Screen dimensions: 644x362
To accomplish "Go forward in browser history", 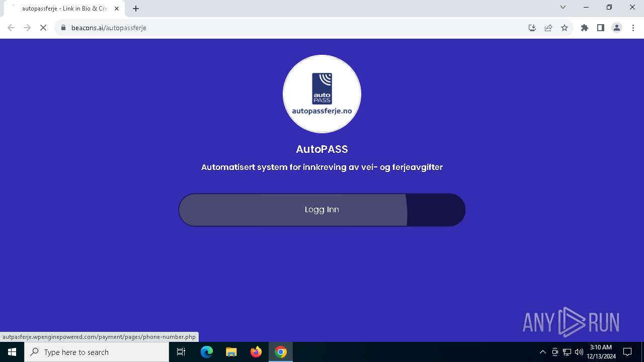I will tap(27, 28).
